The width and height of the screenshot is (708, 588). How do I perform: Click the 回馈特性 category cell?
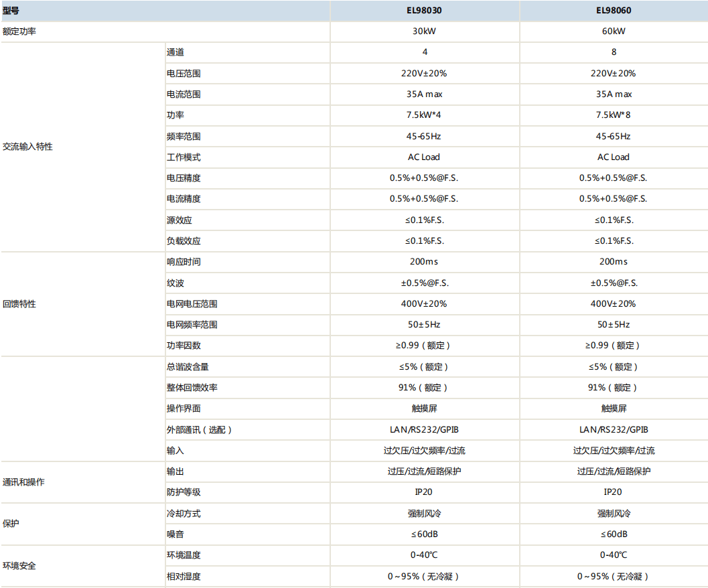coord(19,304)
